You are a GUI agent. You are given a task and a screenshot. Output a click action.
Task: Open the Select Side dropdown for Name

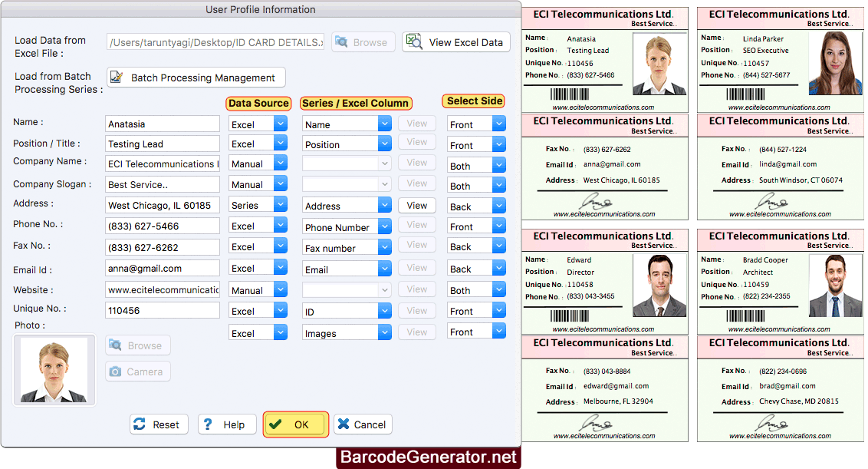499,124
